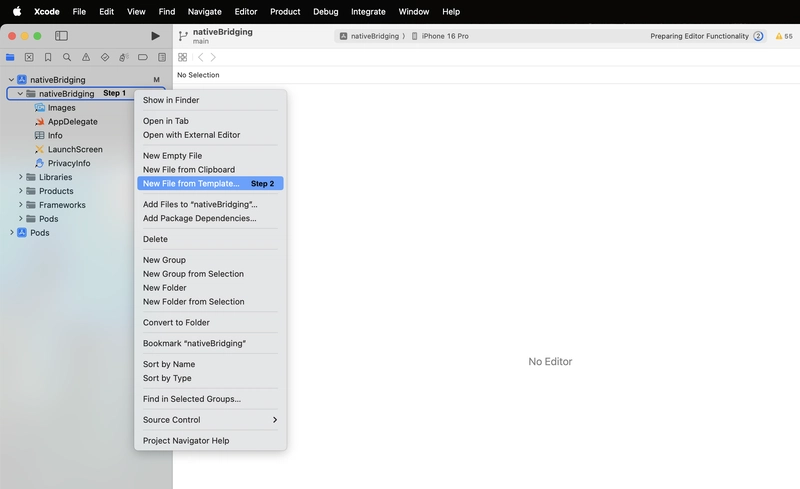This screenshot has height=489, width=800.
Task: Open Source Control submenu arrow
Action: (275, 420)
